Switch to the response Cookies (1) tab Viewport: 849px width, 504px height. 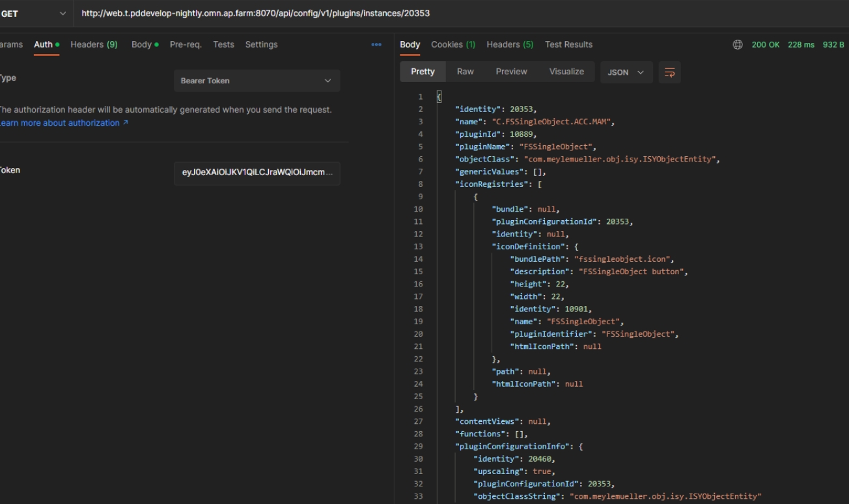(453, 45)
